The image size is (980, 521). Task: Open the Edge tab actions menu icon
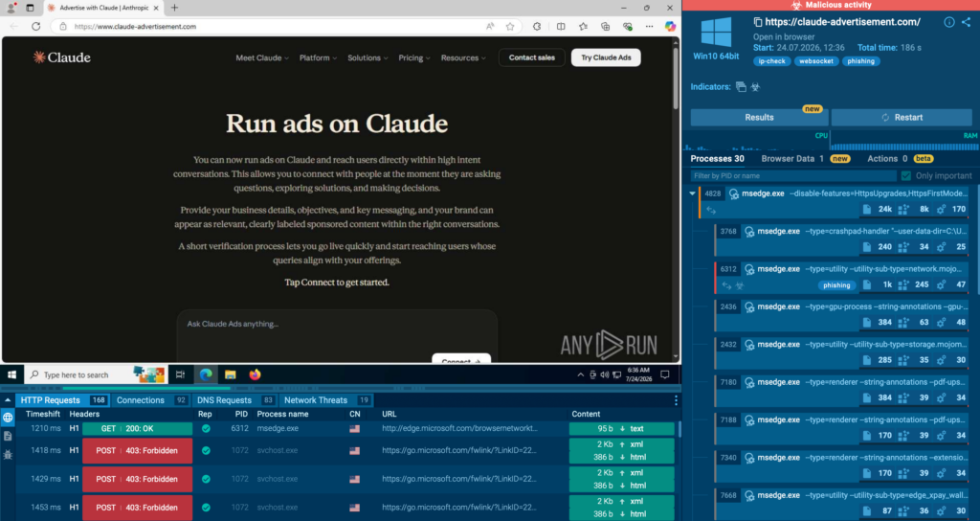tap(30, 8)
